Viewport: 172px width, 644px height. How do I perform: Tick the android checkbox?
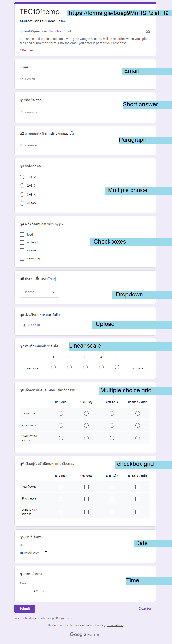(22, 242)
